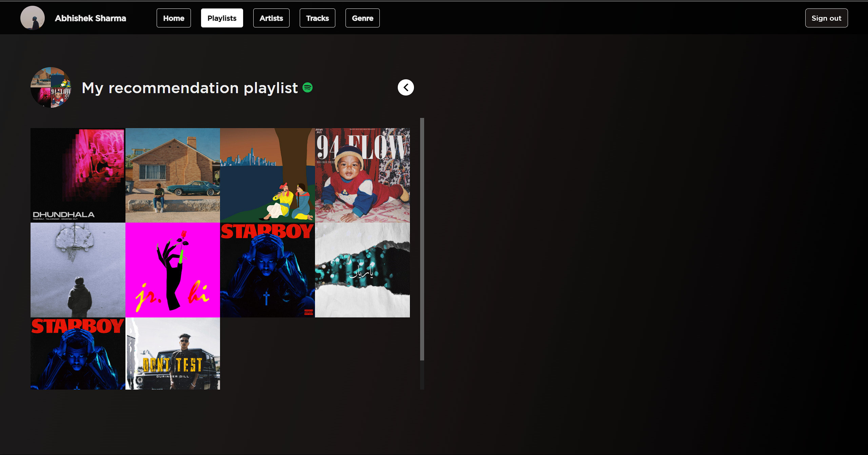
Task: Go to the Home tab
Action: tap(174, 18)
